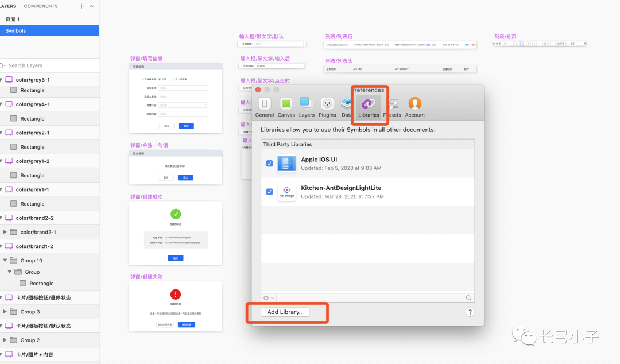Select the 列表/列表行 artboard title
Screen dimensions: 620x364
(339, 37)
